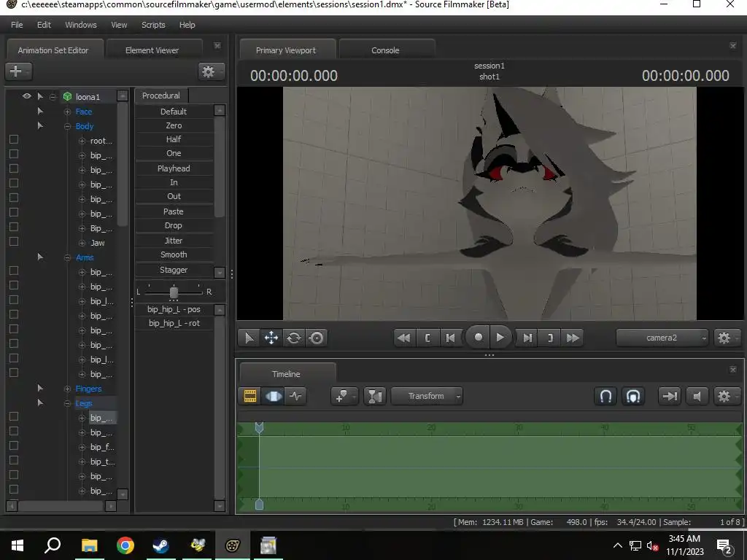This screenshot has height=560, width=747.
Task: Collapse the loona1 tree node
Action: (53, 97)
